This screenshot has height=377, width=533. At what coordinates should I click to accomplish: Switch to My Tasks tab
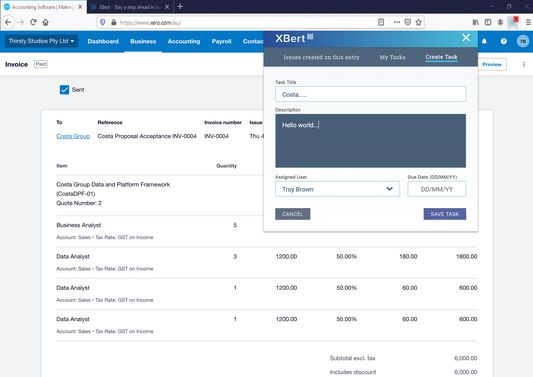392,57
